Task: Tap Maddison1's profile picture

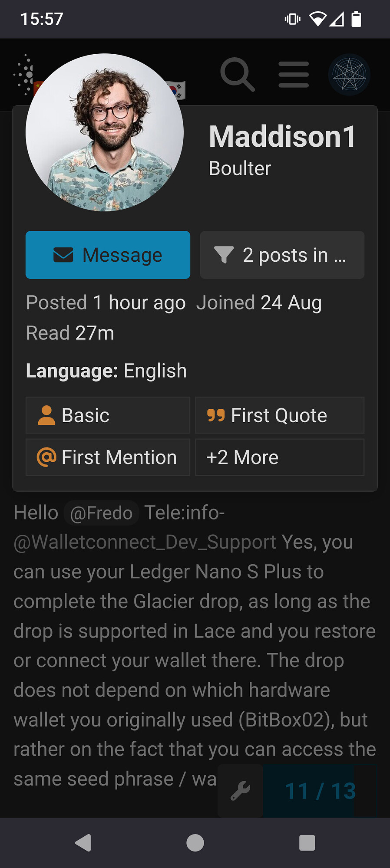Action: point(104,132)
